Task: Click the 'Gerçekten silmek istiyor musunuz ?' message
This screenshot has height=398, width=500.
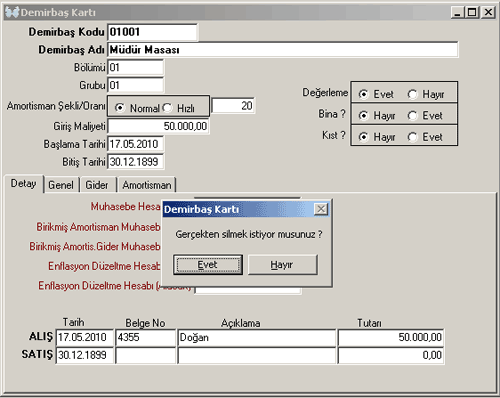Action: point(249,234)
